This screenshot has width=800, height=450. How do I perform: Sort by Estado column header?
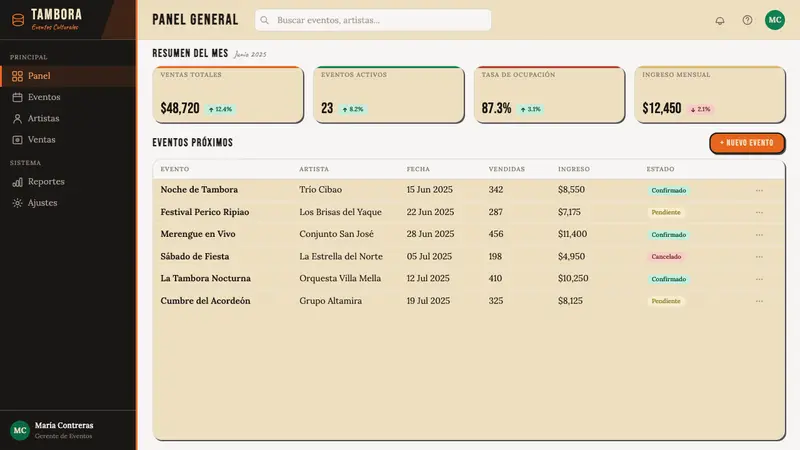click(660, 169)
